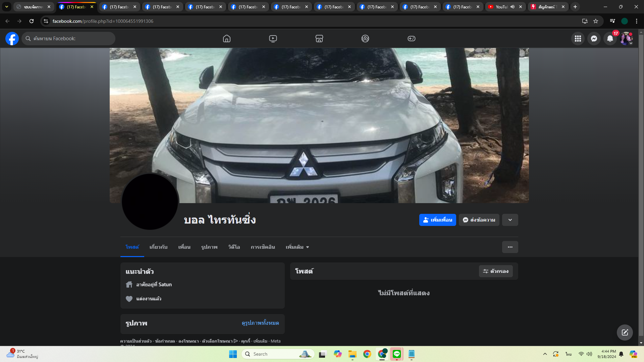This screenshot has height=362, width=644.
Task: Expand the เพิ่มเติม profile tab dropdown
Action: pyautogui.click(x=297, y=247)
